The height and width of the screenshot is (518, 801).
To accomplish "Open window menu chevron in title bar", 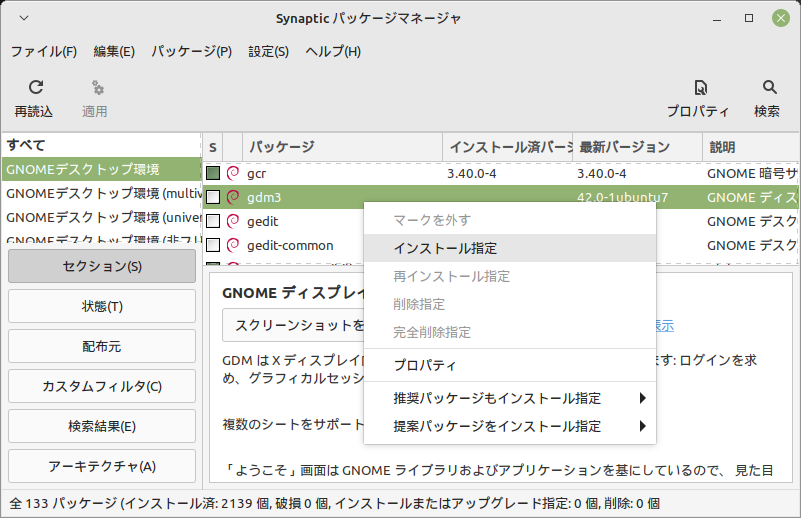I will (x=23, y=18).
